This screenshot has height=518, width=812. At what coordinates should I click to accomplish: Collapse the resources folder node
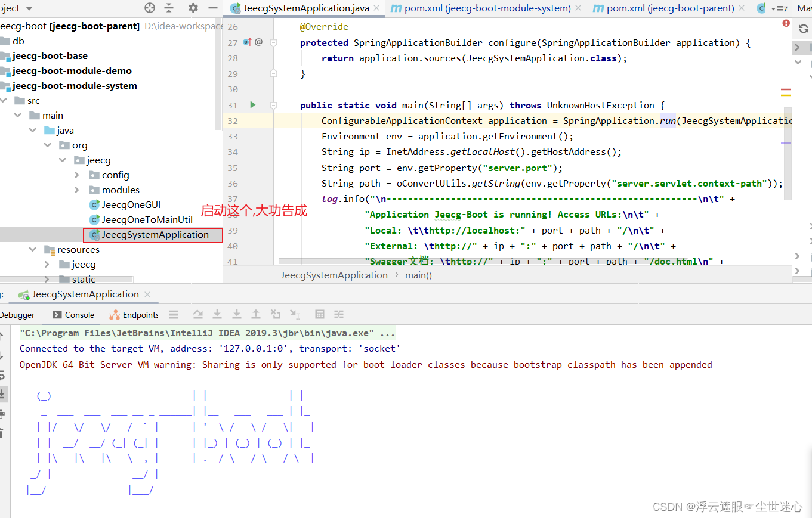(x=33, y=250)
